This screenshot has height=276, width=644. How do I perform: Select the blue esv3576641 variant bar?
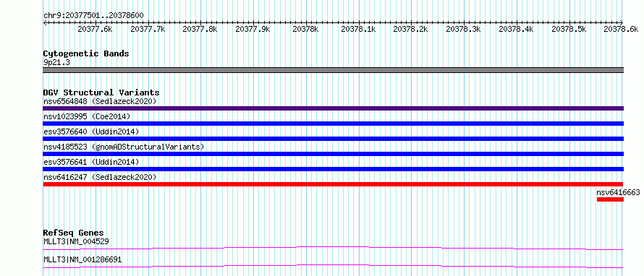point(334,169)
